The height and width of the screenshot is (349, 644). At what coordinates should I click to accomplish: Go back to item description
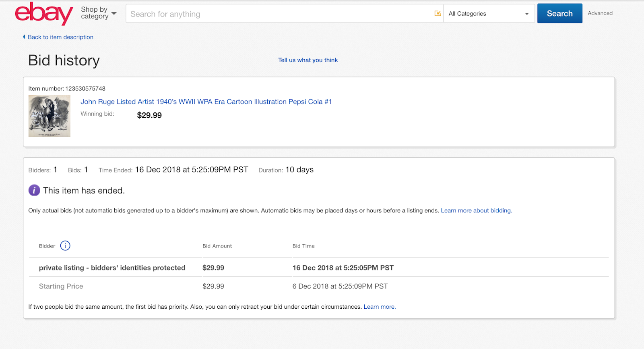tap(60, 37)
